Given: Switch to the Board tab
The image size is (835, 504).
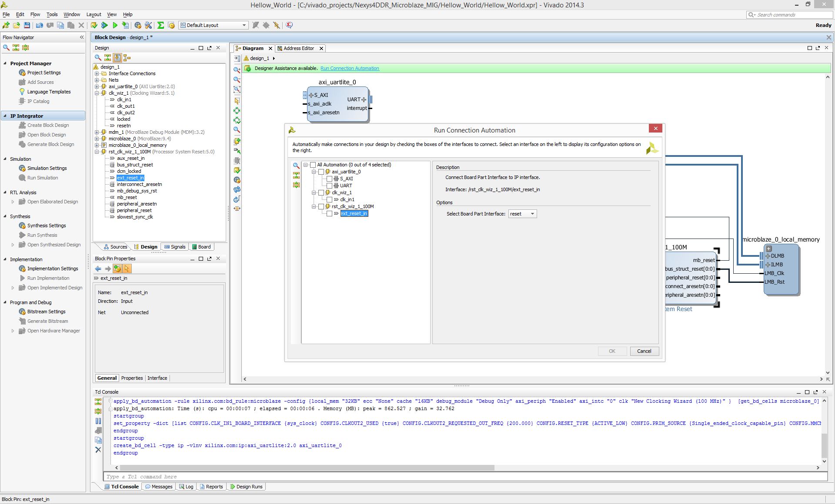Looking at the screenshot, I should (201, 247).
